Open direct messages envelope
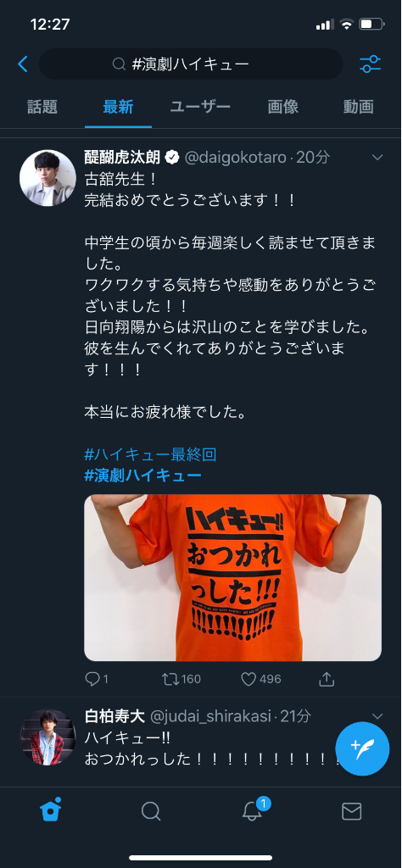This screenshot has width=402, height=868. [x=352, y=811]
